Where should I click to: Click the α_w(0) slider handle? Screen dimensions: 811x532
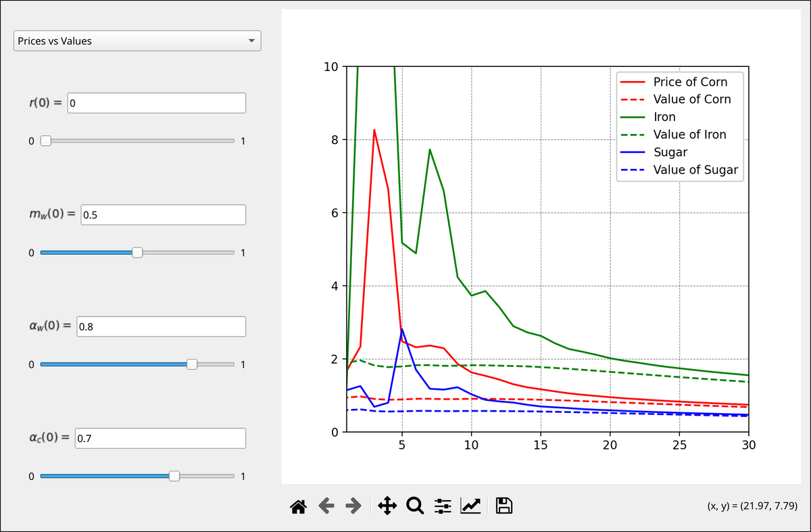(x=192, y=364)
